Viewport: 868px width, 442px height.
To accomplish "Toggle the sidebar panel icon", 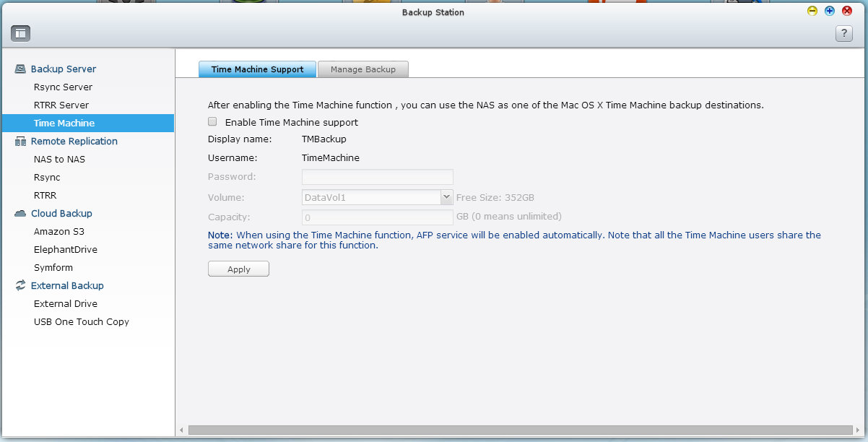I will 20,33.
